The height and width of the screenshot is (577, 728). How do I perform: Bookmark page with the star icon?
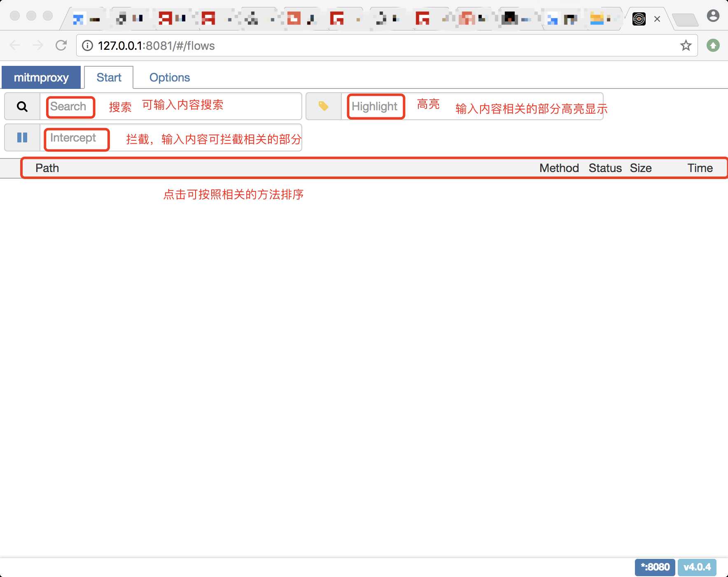(686, 45)
